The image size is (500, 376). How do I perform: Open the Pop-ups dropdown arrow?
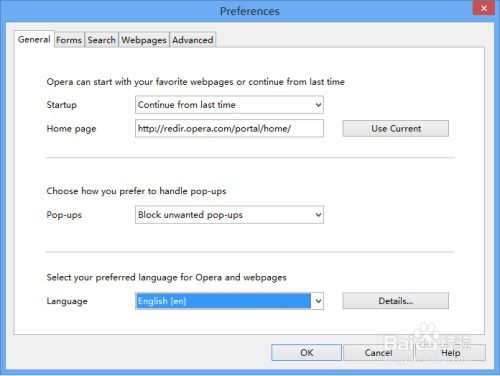(318, 215)
